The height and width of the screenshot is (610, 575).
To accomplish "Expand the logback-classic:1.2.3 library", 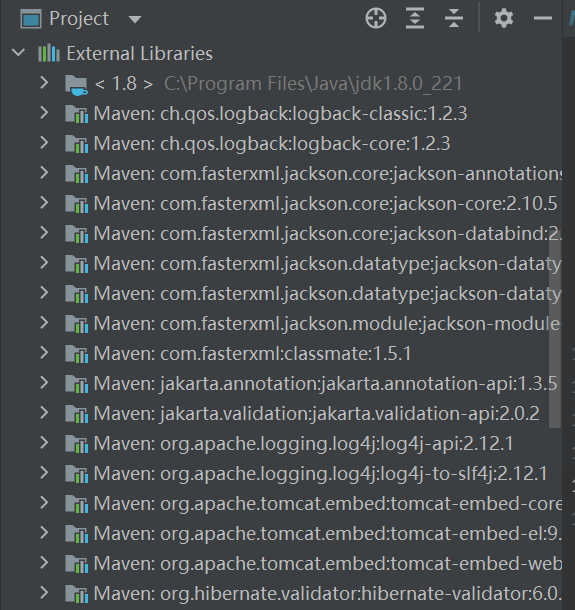I will [x=44, y=112].
